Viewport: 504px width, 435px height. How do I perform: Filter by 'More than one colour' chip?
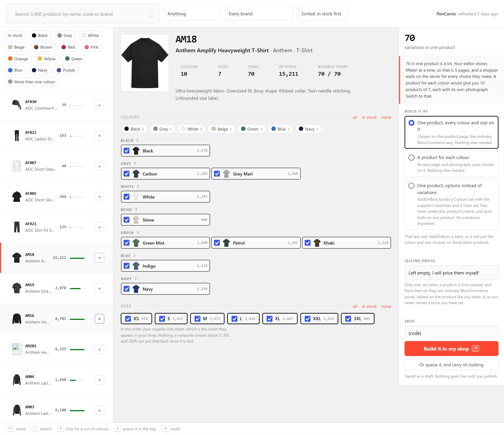pyautogui.click(x=31, y=82)
